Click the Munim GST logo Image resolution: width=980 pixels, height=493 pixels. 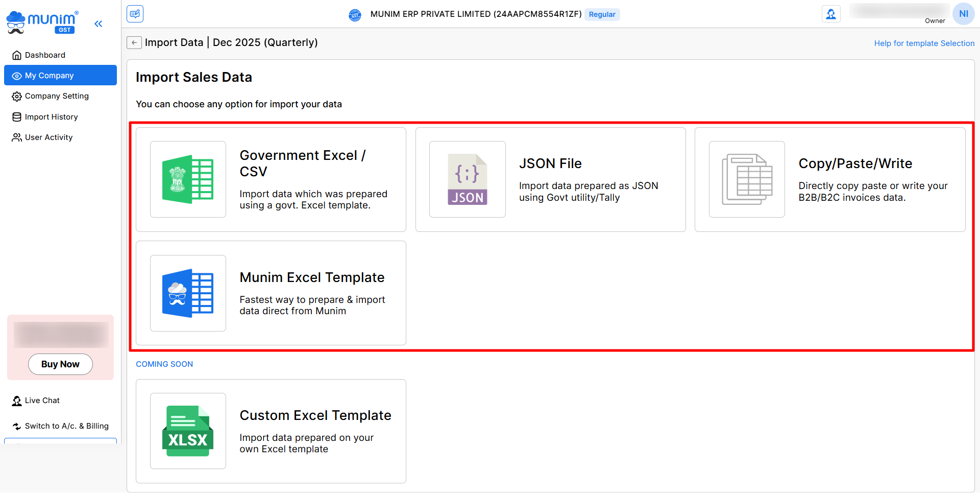42,22
